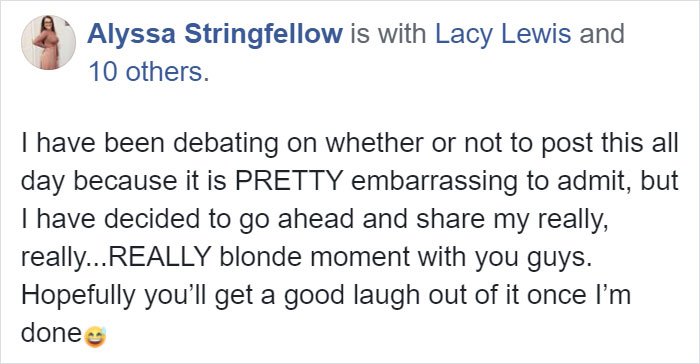Open Alyssa Stringfellow's profile picture

click(x=48, y=42)
